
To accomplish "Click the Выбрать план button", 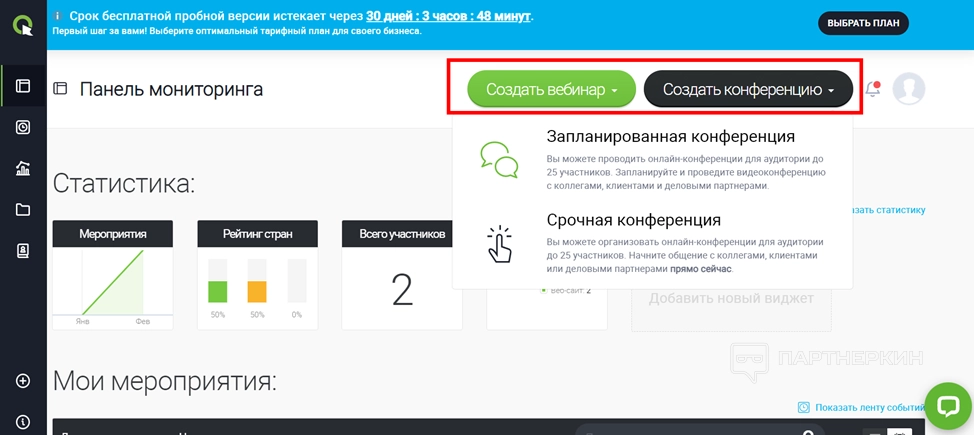I will pyautogui.click(x=863, y=24).
